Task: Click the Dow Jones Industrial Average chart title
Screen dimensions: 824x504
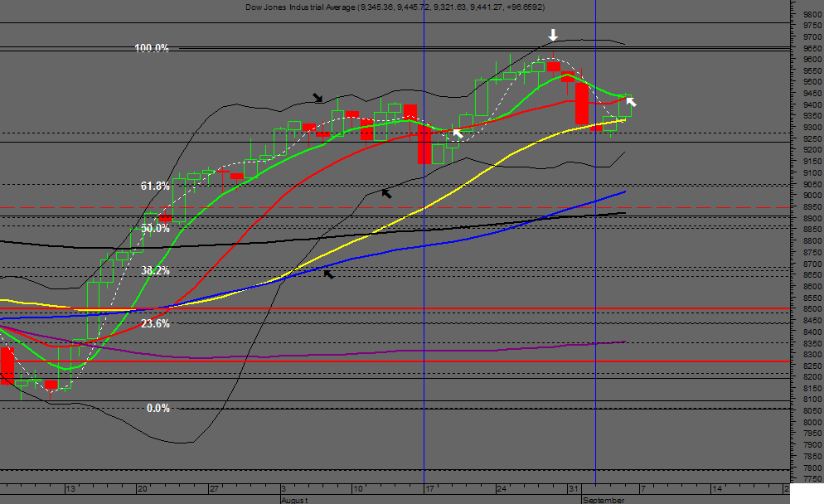Action: point(395,7)
